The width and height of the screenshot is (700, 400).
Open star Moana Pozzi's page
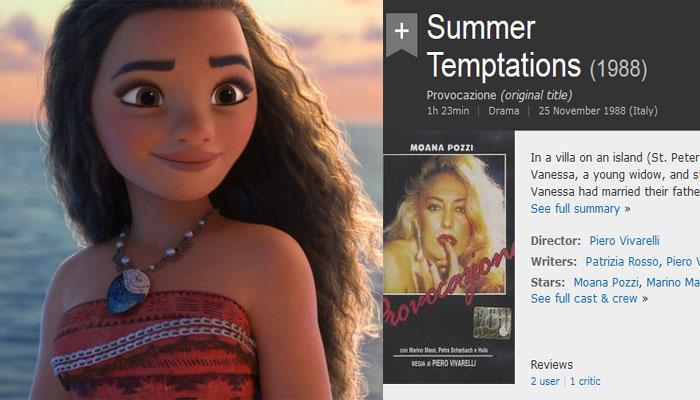point(607,282)
